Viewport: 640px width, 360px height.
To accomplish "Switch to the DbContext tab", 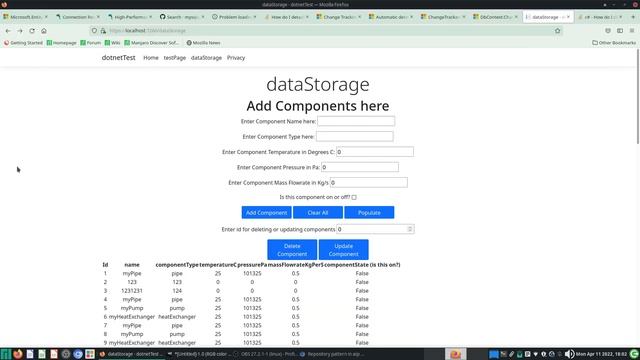I will [x=496, y=17].
